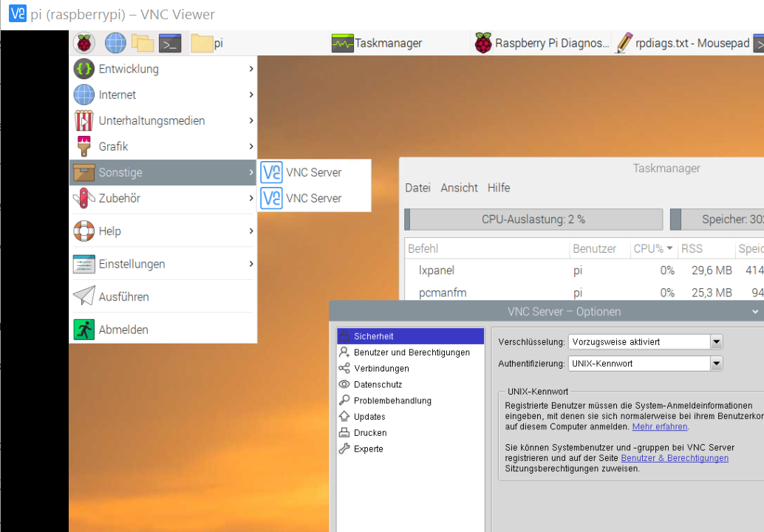Viewport: 764px width, 532px height.
Task: Select the pcmanfm process row
Action: 584,292
